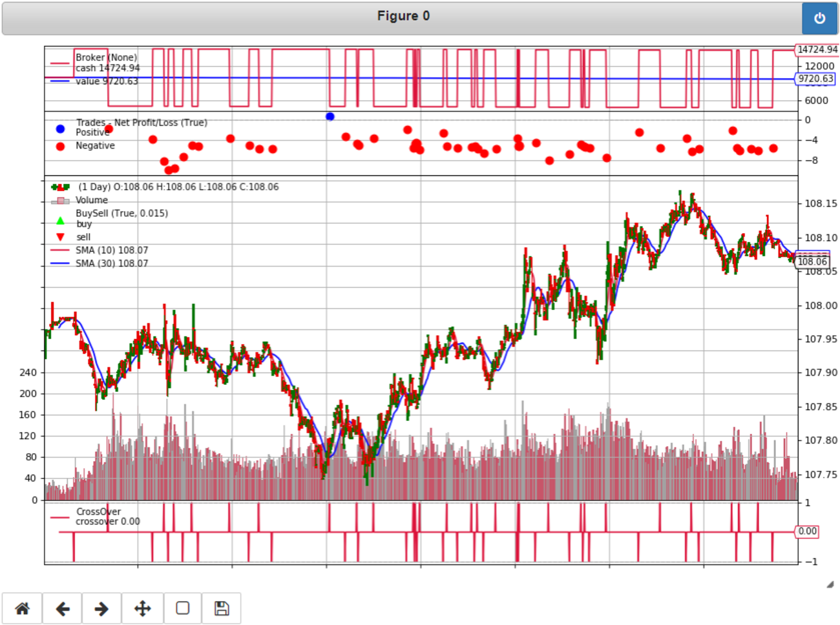
Task: Click the 40 volume axis label
Action: click(x=31, y=478)
